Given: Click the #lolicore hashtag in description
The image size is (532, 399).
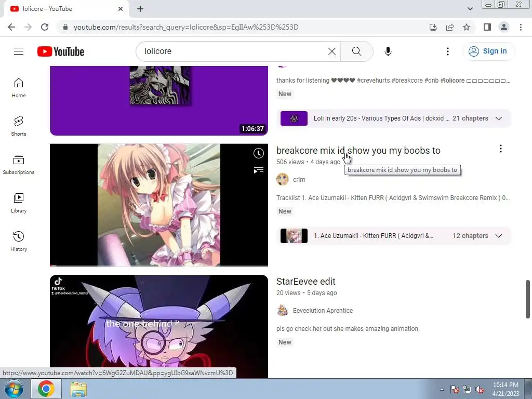Looking at the screenshot, I should click(453, 81).
